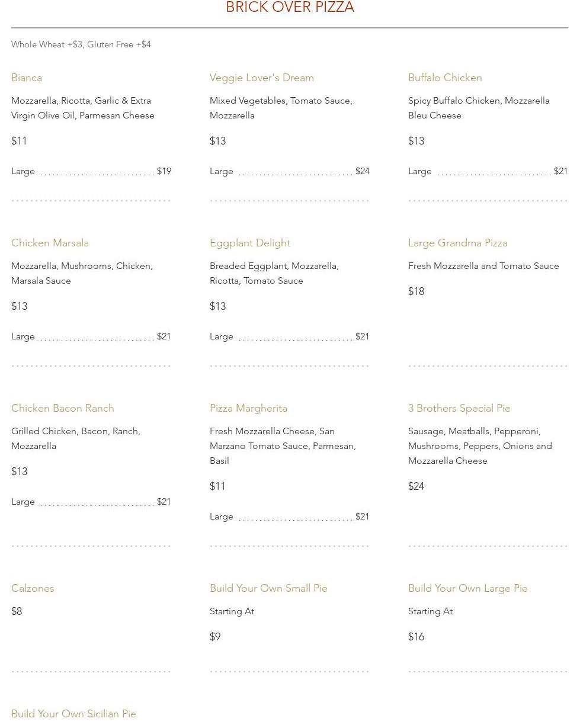This screenshot has width=580, height=728.
Task: Open the Eggplant Delight item
Action: (x=249, y=243)
